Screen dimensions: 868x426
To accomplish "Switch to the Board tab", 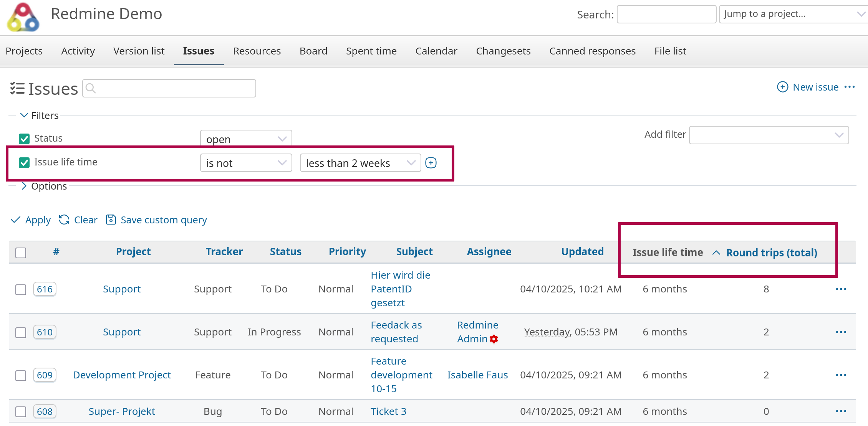I will click(x=313, y=51).
